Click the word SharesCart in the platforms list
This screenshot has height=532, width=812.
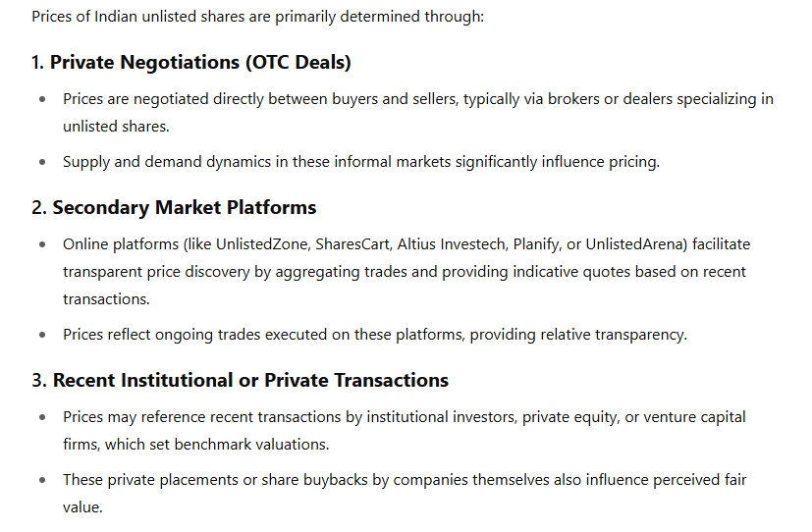point(352,244)
